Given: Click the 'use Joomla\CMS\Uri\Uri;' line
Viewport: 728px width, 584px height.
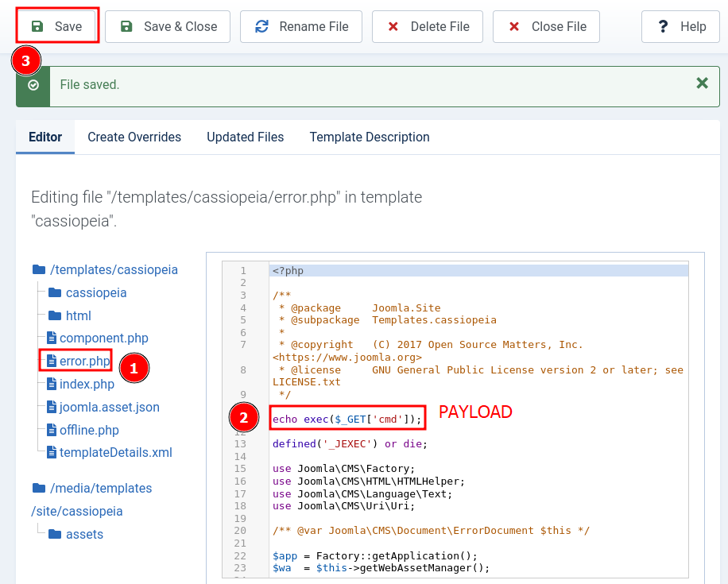Looking at the screenshot, I should (x=343, y=505).
